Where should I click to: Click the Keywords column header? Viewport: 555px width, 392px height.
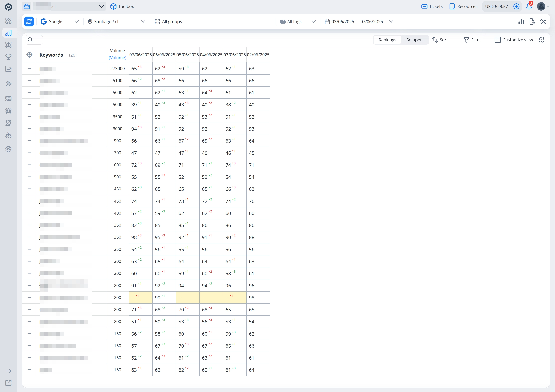coord(51,55)
